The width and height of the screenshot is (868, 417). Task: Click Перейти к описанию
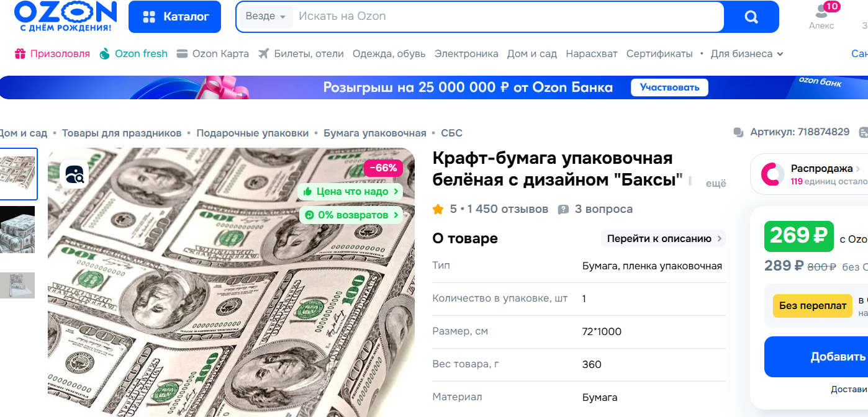tap(663, 238)
